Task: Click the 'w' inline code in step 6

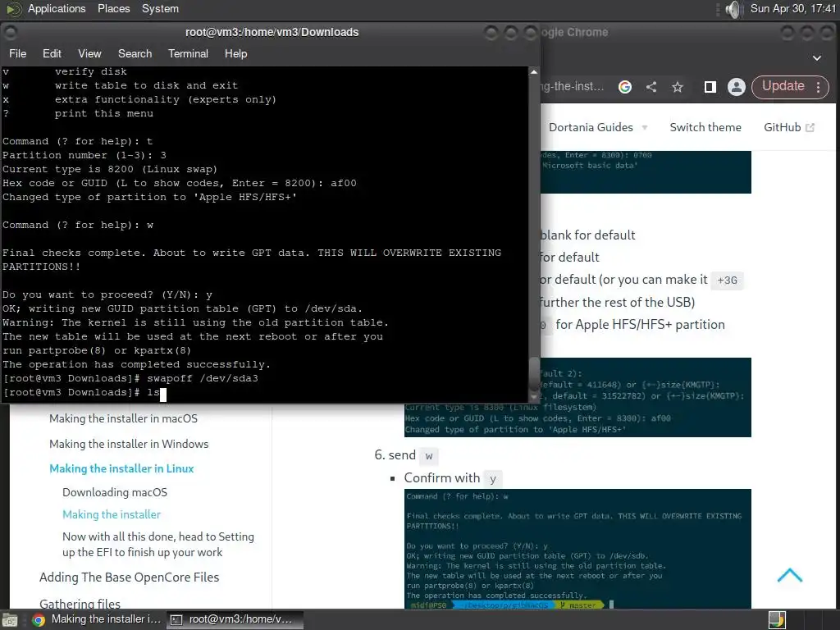Action: (x=428, y=456)
